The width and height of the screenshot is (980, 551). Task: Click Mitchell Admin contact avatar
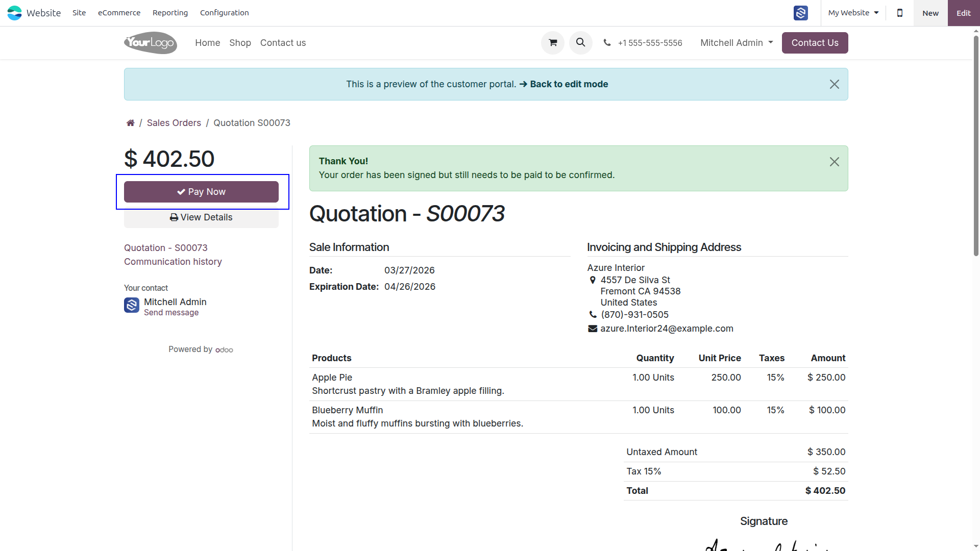[132, 305]
